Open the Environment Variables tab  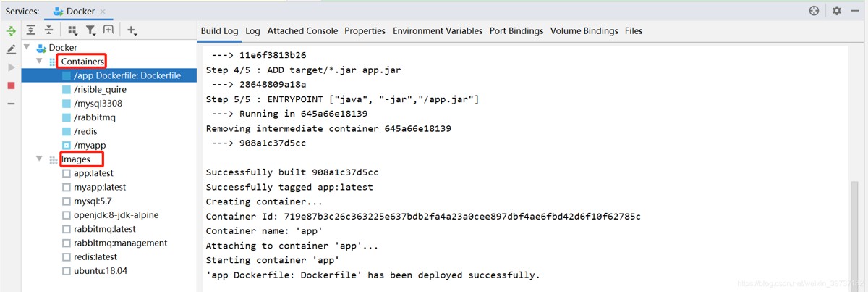pyautogui.click(x=438, y=31)
